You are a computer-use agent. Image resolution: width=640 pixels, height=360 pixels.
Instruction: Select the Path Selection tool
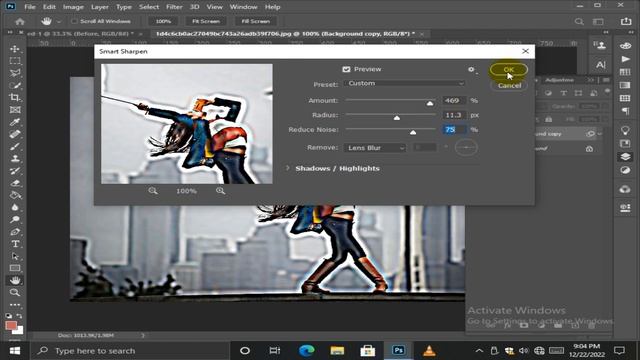(x=15, y=256)
